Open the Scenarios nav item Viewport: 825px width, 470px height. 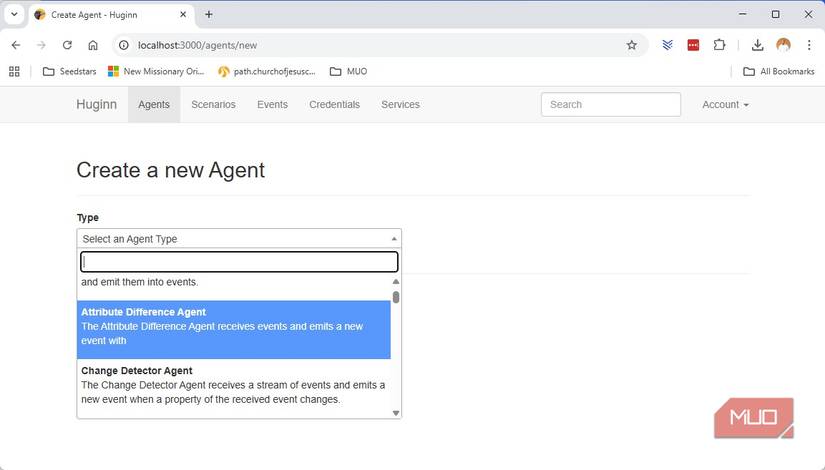pos(213,105)
